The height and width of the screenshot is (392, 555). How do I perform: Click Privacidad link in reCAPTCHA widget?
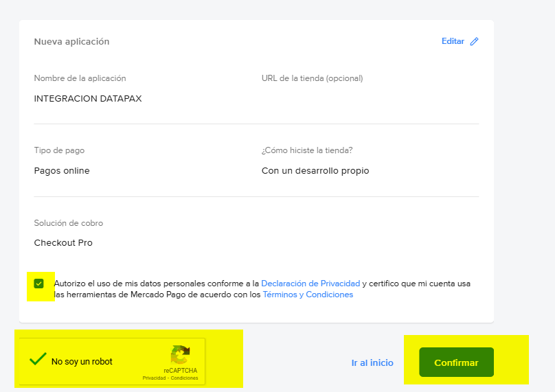click(x=154, y=378)
